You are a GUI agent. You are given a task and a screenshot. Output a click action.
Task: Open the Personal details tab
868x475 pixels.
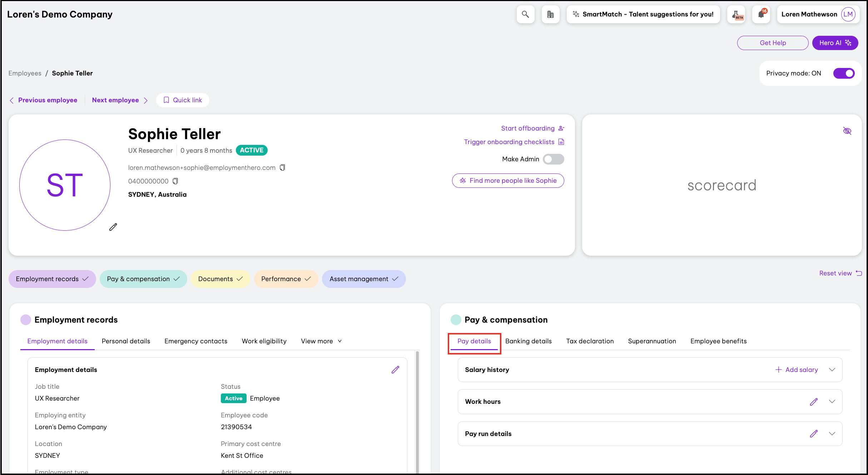pyautogui.click(x=126, y=341)
